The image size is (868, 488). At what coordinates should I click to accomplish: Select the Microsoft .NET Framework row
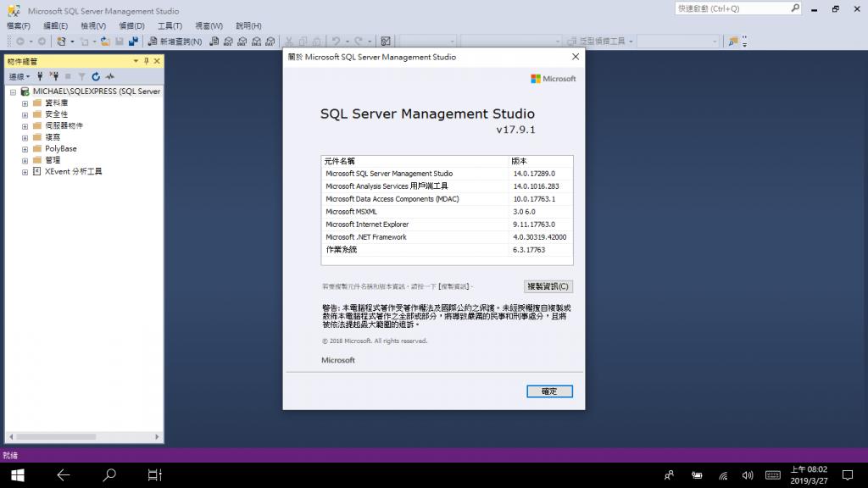[x=447, y=237]
